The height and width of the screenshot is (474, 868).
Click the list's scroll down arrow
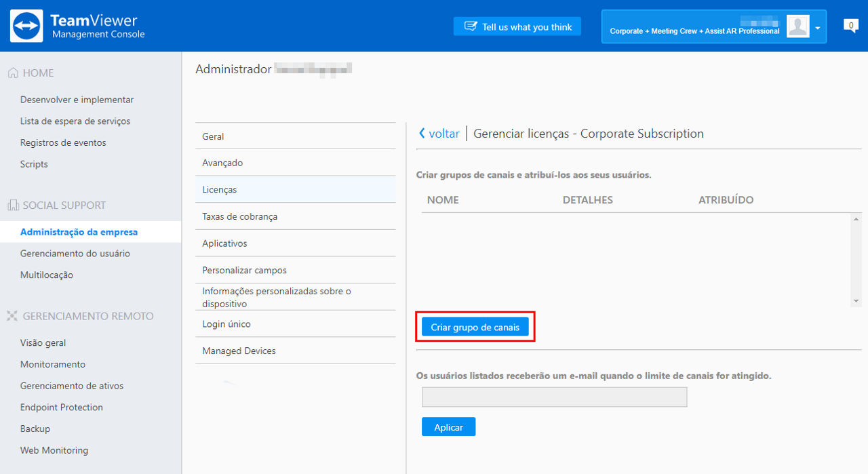856,300
